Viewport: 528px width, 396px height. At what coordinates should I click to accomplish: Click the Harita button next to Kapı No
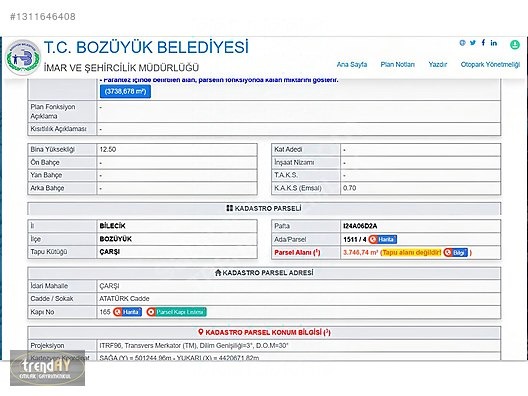point(127,312)
